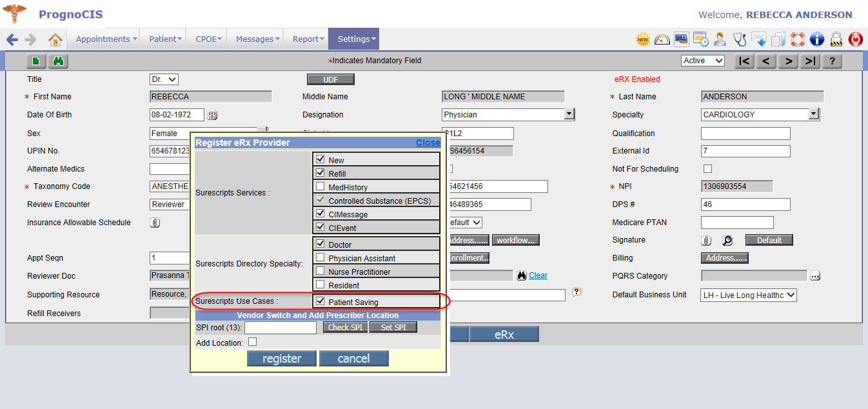Open the Date Of Birth calendar icon

(x=212, y=115)
